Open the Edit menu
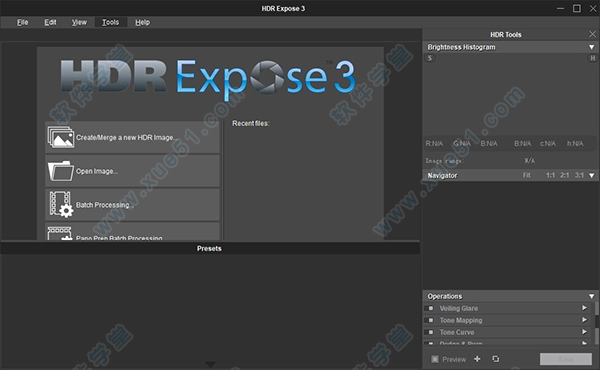This screenshot has height=370, width=600. point(50,22)
